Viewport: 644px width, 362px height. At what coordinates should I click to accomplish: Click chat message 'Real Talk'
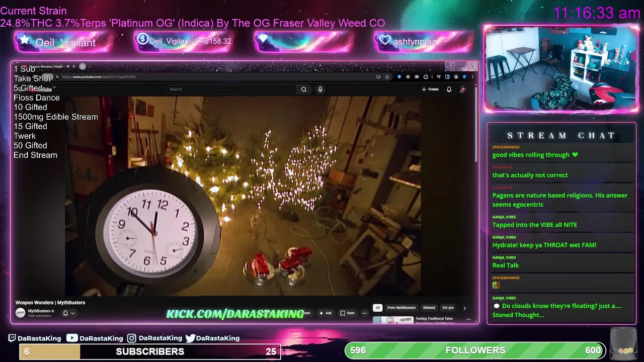point(505,265)
